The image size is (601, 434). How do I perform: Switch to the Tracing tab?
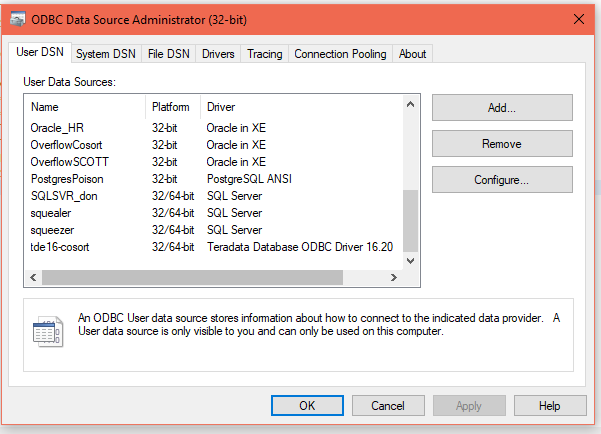264,54
